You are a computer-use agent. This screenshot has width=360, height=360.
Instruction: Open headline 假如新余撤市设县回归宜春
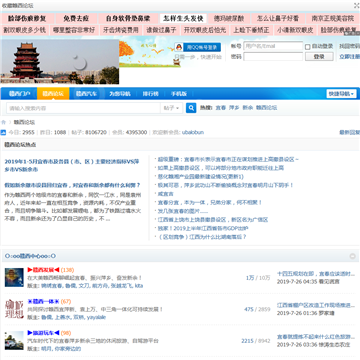(x=72, y=185)
